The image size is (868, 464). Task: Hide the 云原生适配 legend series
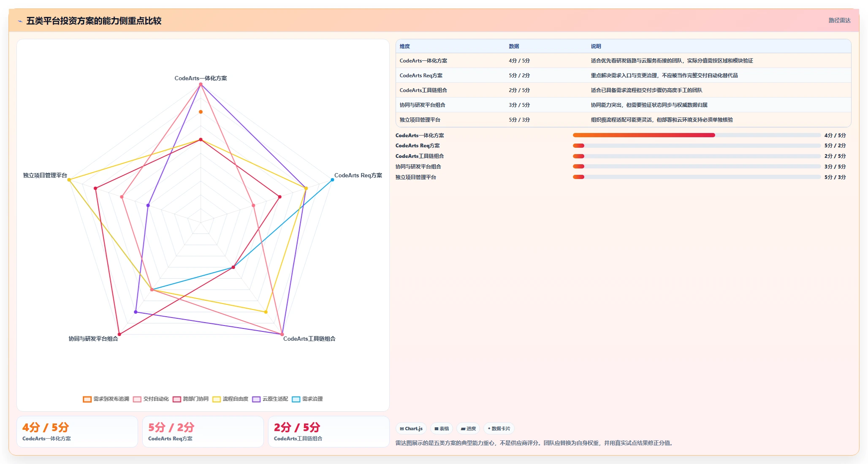[x=270, y=399]
